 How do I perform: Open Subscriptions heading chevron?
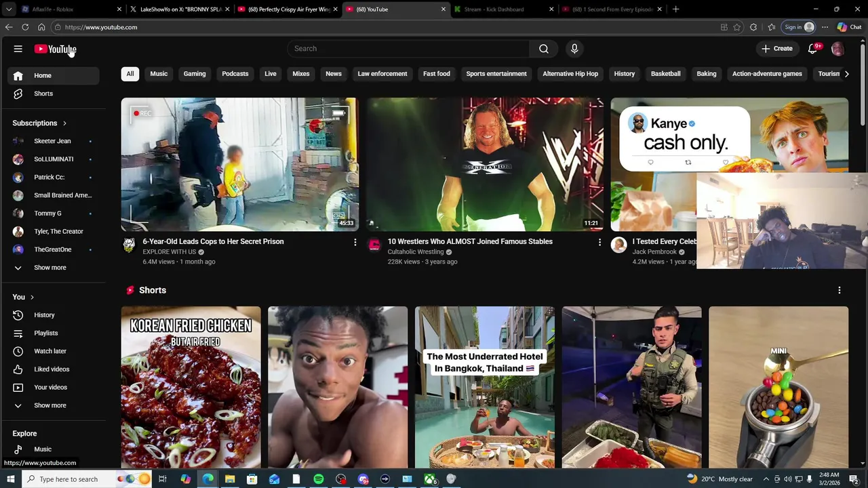click(x=64, y=123)
